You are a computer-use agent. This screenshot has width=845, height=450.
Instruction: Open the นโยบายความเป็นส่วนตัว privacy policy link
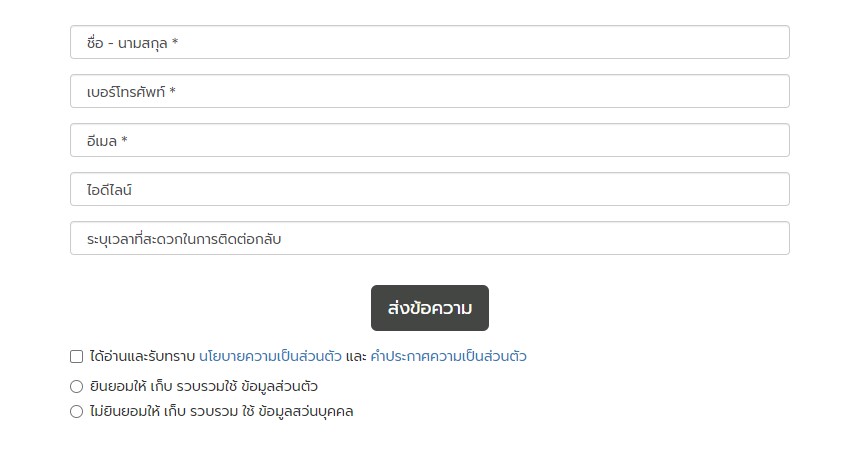pos(270,356)
